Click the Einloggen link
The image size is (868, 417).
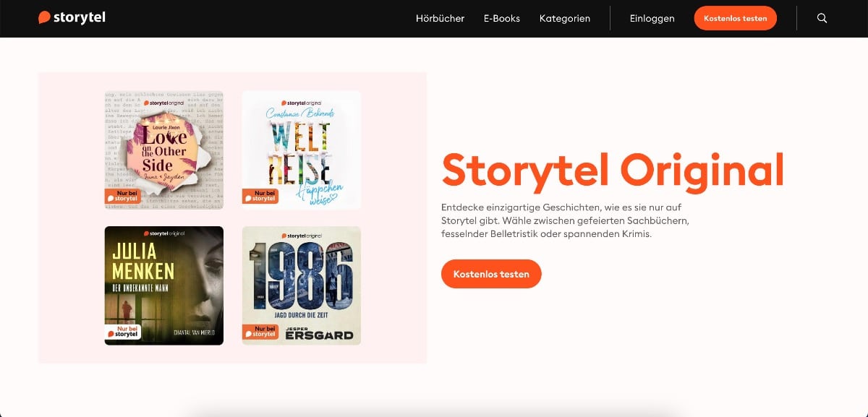[652, 18]
